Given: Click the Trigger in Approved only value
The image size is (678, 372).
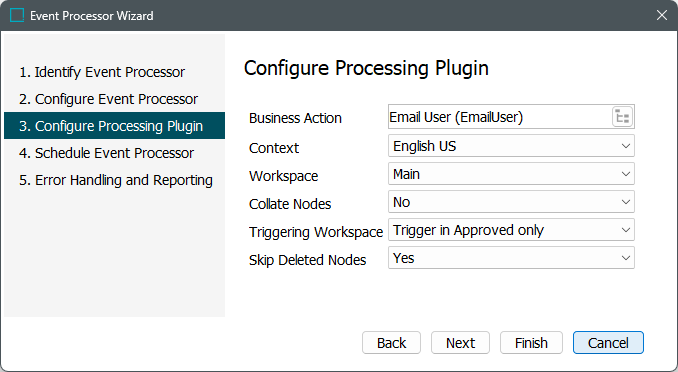Looking at the screenshot, I should pos(468,230).
